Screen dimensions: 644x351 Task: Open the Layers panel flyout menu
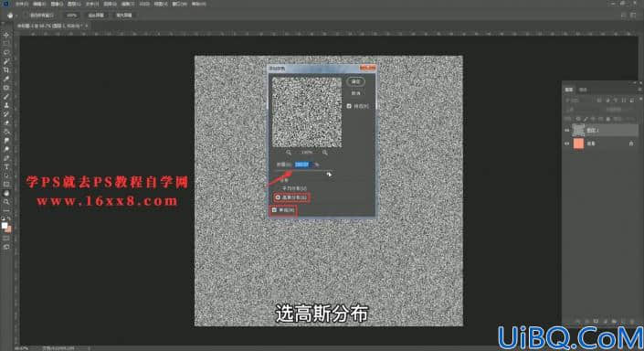[x=639, y=90]
